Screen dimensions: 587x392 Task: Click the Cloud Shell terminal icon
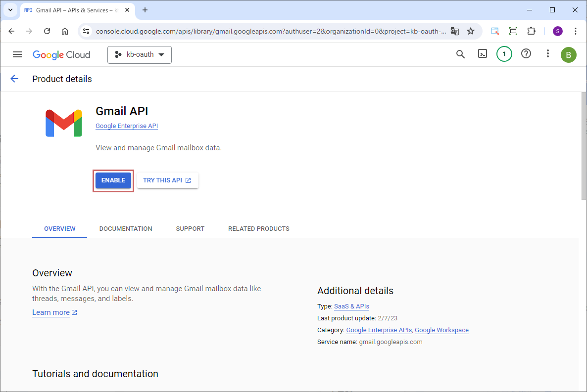pyautogui.click(x=482, y=54)
